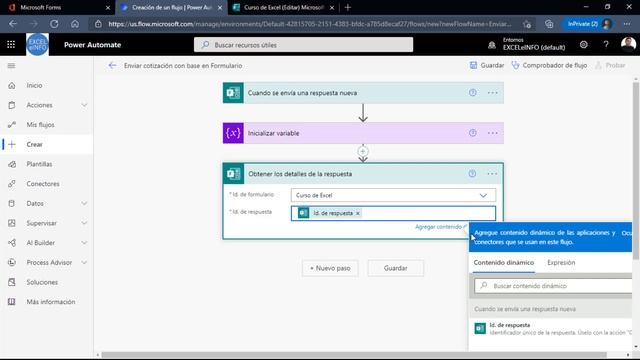Image resolution: width=640 pixels, height=360 pixels.
Task: Open a new browser tab
Action: tap(348, 7)
